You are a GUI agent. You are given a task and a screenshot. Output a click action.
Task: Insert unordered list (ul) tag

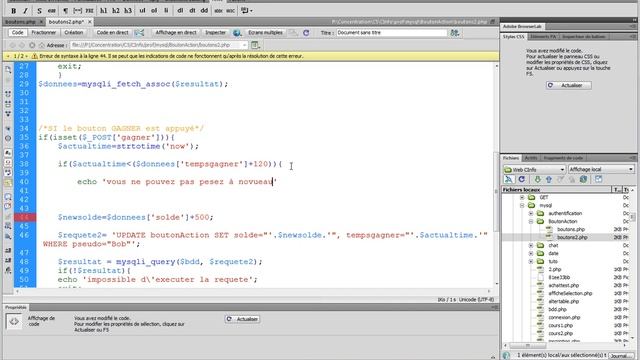[x=142, y=11]
